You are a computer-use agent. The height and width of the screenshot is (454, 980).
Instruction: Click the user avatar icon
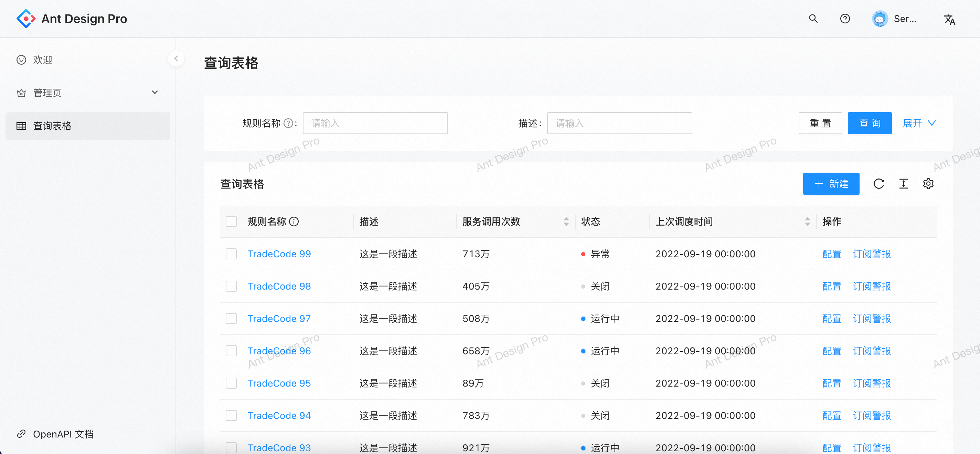pos(880,19)
